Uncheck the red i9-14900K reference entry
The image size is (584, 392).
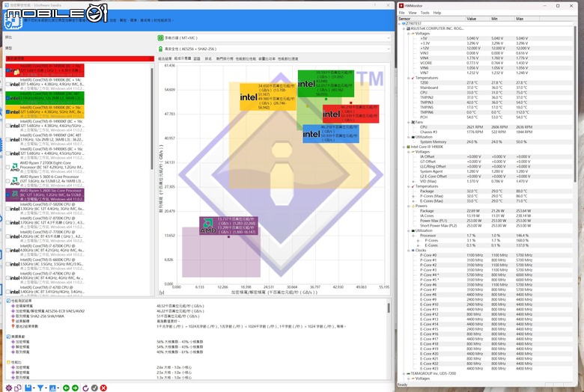7,70
